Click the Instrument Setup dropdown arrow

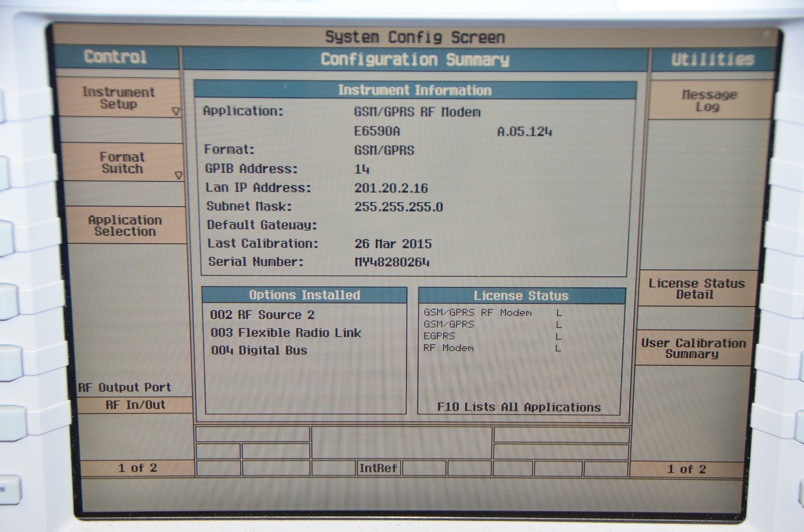click(x=175, y=111)
